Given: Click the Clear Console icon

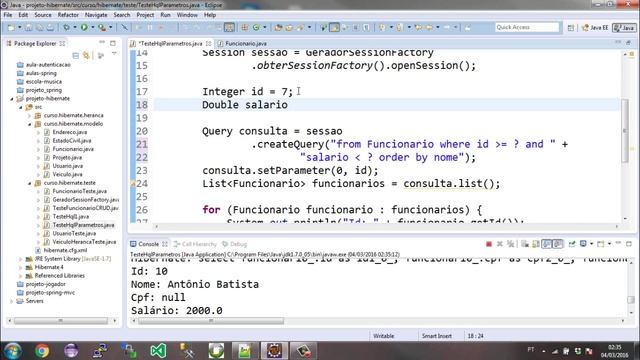Looking at the screenshot, I should (525, 244).
